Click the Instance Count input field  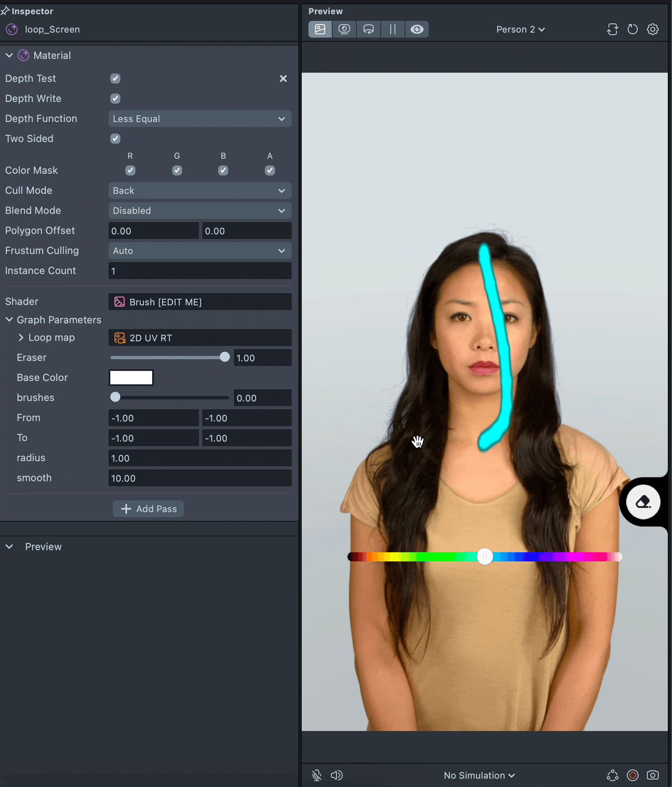(200, 271)
